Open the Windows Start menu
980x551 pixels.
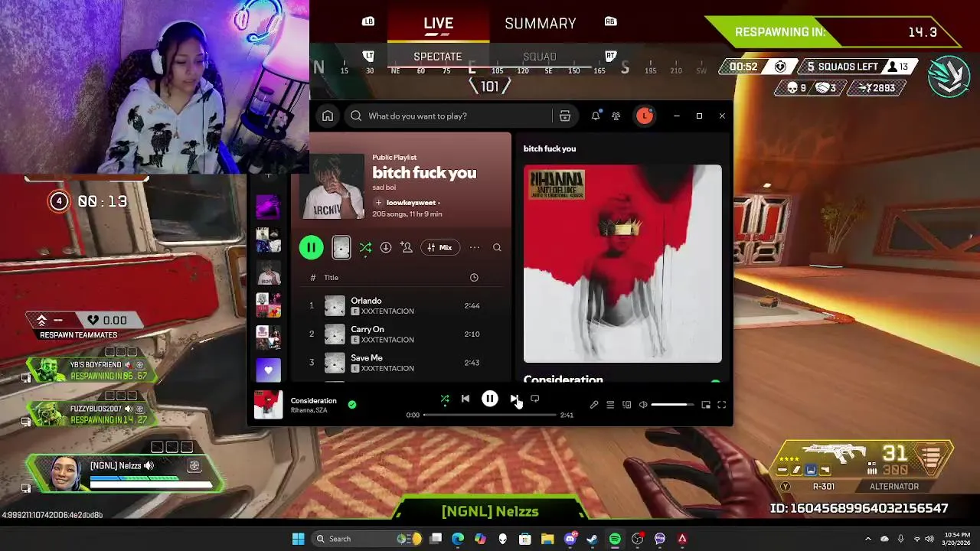[x=298, y=539]
